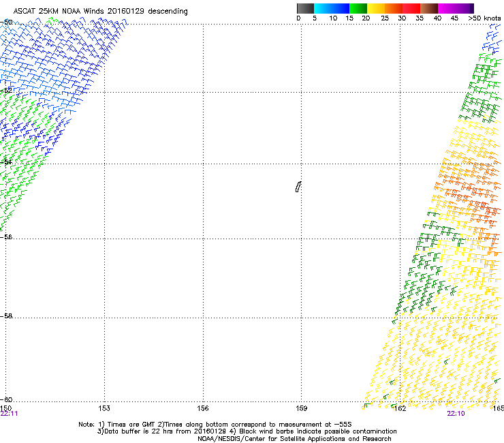Click the latitude label -60
504x443 pixels.
(x=6, y=399)
